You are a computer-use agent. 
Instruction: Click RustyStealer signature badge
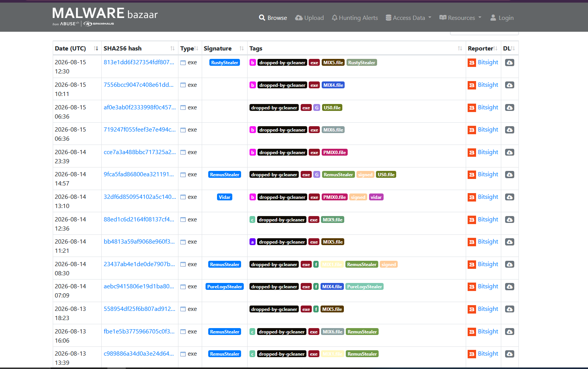click(x=225, y=63)
